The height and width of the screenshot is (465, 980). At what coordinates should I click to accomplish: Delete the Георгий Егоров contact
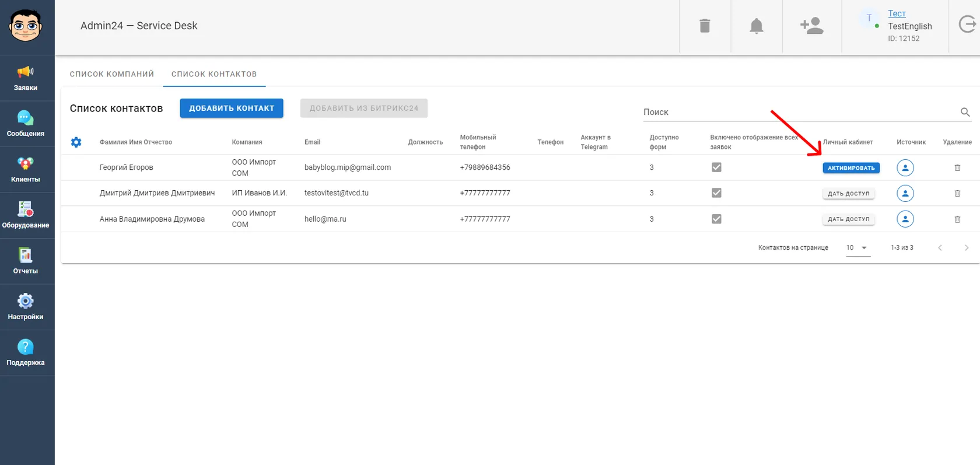[957, 168]
